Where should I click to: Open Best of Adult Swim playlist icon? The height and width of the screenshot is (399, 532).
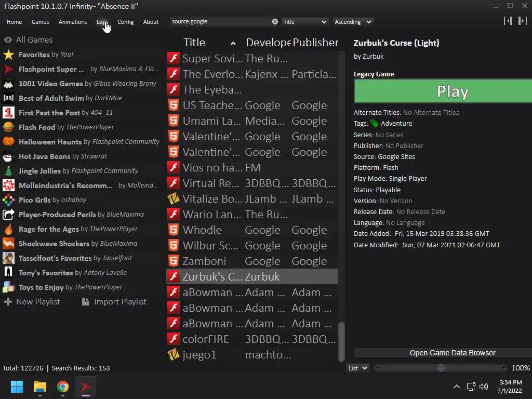8,98
